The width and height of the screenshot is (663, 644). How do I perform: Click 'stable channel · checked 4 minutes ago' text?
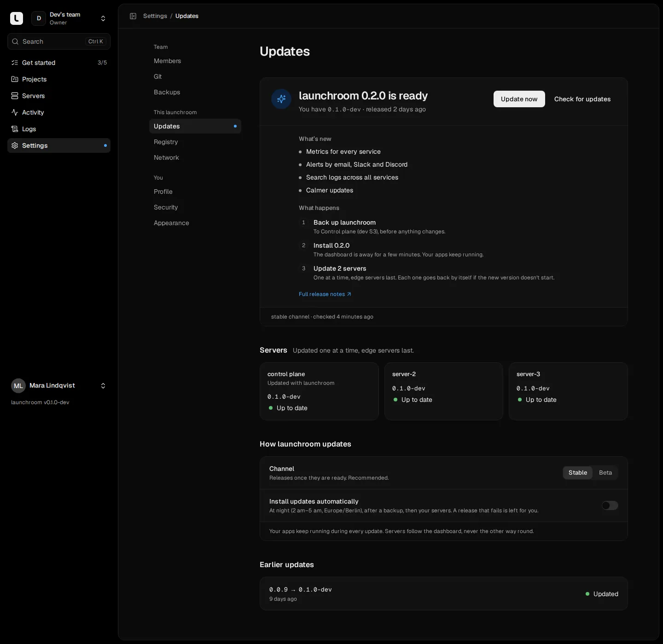pyautogui.click(x=322, y=317)
